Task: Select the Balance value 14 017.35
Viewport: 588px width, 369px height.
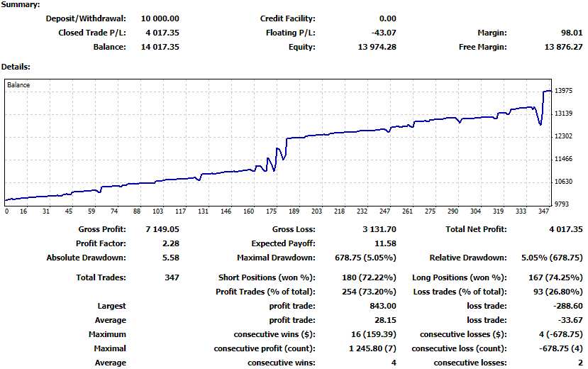Action: 160,47
